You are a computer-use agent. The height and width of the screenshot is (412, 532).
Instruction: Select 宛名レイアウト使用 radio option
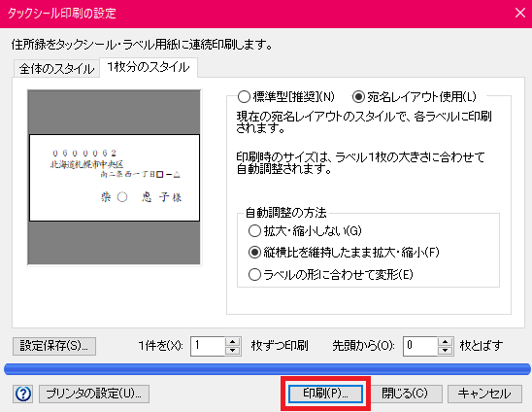point(415,97)
